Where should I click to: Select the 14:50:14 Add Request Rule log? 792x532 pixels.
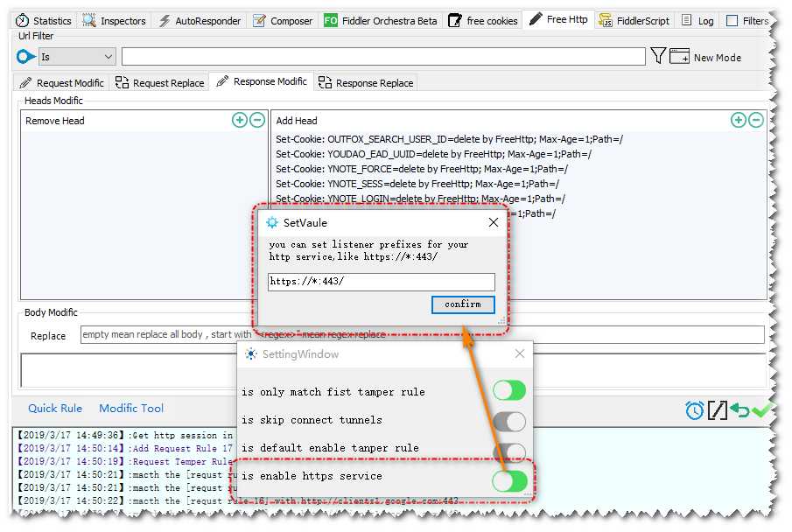pyautogui.click(x=125, y=448)
